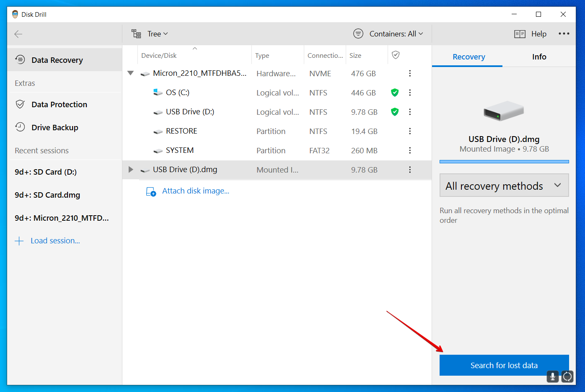Collapse the Micron_2210 disk tree
The height and width of the screenshot is (392, 585).
pos(131,73)
